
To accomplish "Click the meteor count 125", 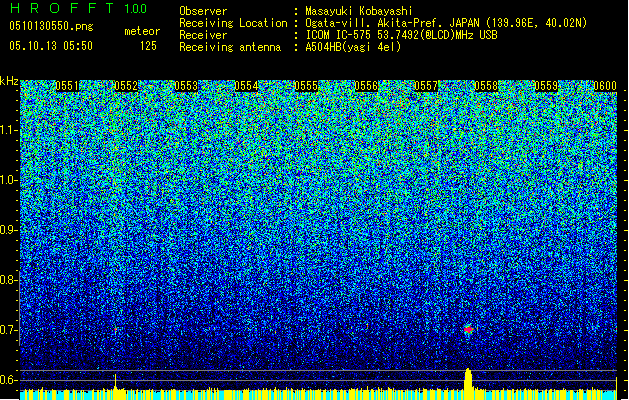I will [148, 46].
